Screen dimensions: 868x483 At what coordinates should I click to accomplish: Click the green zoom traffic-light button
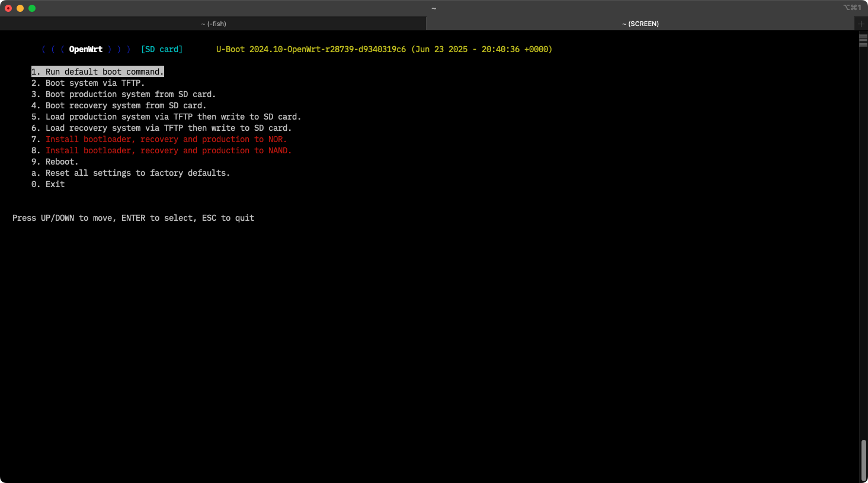[31, 9]
